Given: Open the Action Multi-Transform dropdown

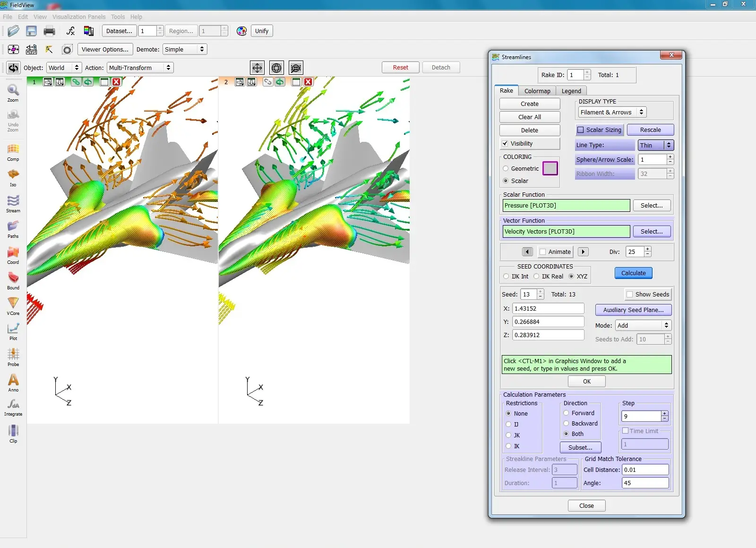Looking at the screenshot, I should pyautogui.click(x=140, y=68).
